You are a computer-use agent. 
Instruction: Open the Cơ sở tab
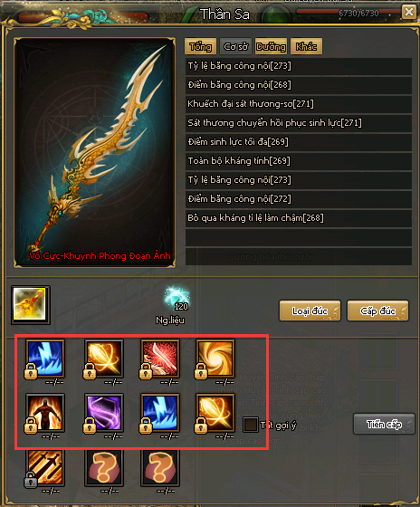[235, 46]
